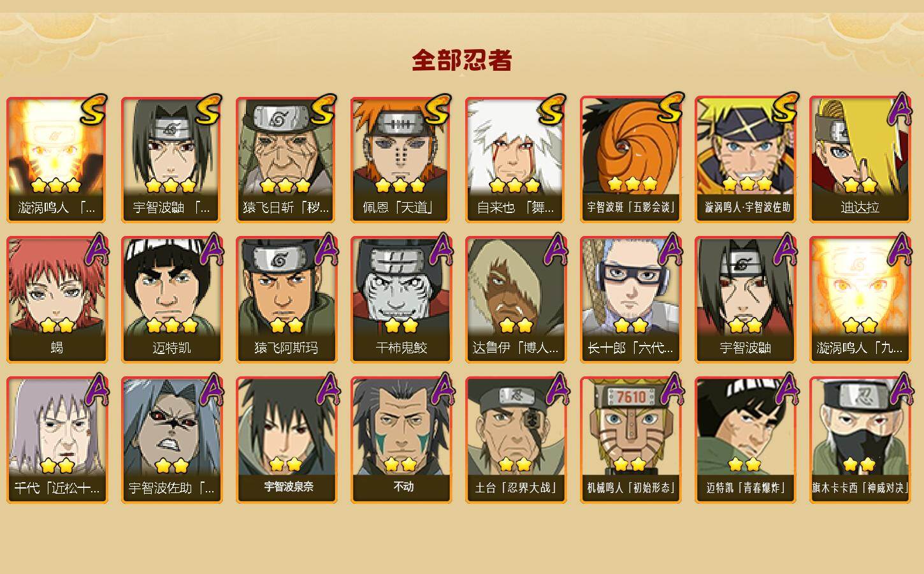Screen dimensions: 924x574
Task: Select the 机械鸣人「初始形态」 card
Action: (630, 440)
